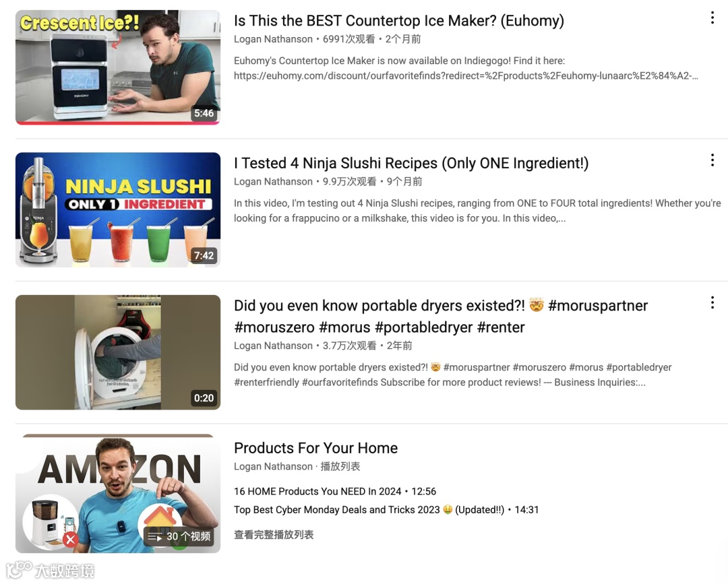
Task: Open the Ninja Slushi thumbnail
Action: (x=118, y=209)
